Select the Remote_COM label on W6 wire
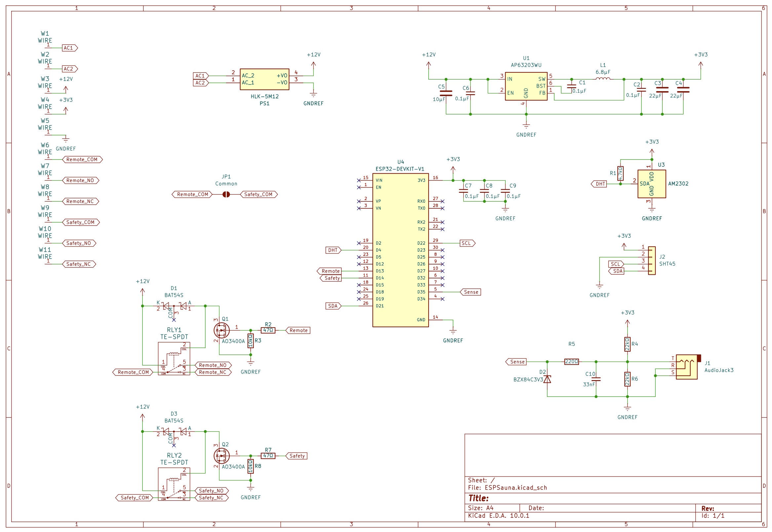This screenshot has height=532, width=772. coord(82,160)
